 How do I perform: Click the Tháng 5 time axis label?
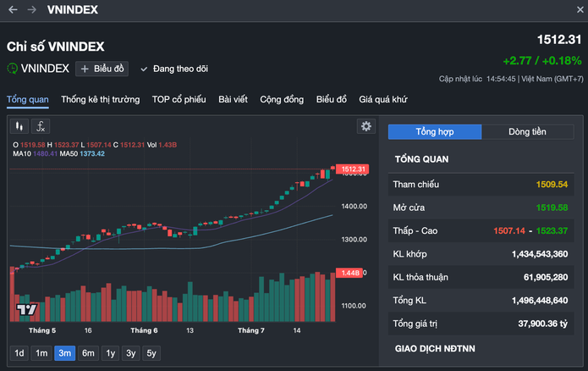42,330
